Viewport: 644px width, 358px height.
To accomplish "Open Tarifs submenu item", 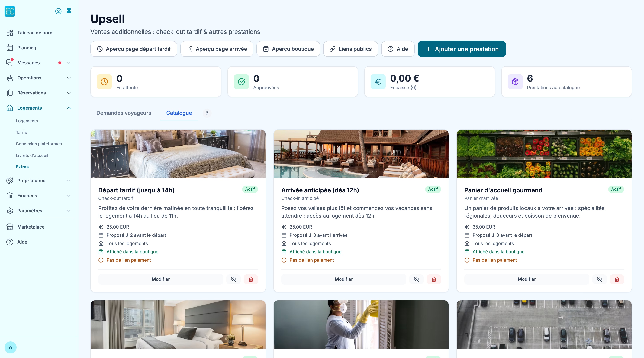I will coord(21,132).
